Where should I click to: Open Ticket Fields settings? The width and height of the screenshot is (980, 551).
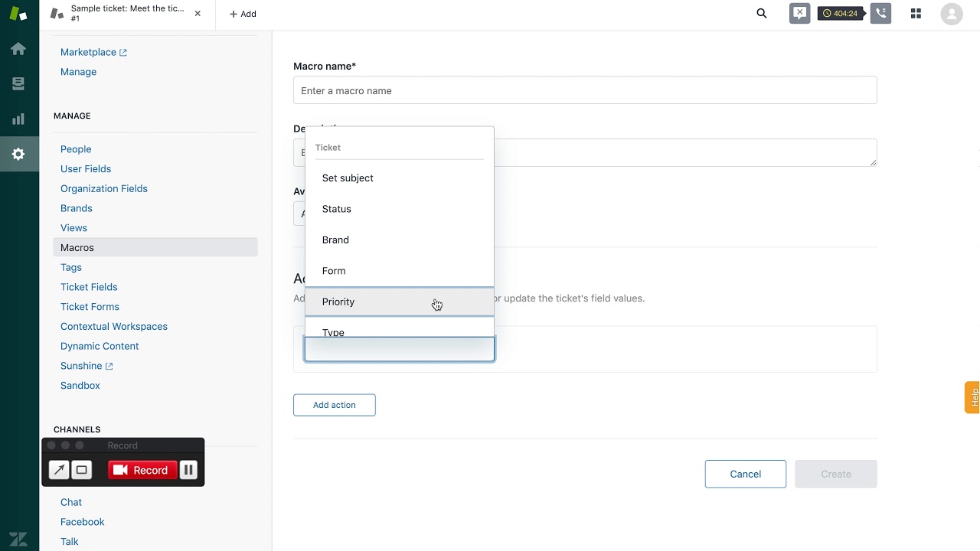coord(89,287)
